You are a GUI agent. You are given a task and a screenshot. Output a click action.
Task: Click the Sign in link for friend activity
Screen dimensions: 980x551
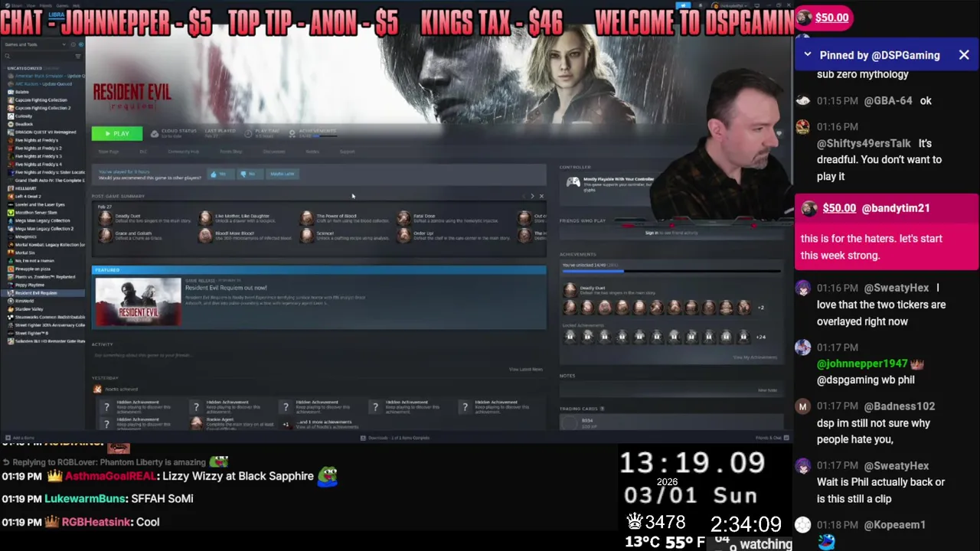(652, 233)
